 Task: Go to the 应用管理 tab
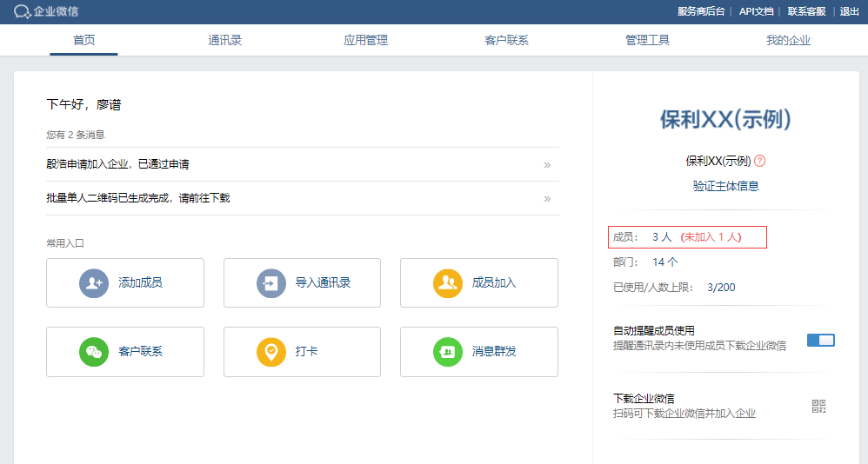(365, 40)
